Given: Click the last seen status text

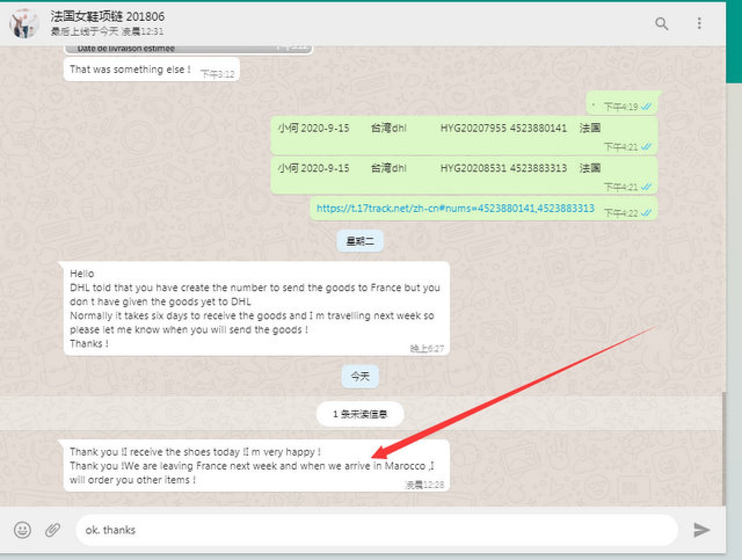Looking at the screenshot, I should (x=107, y=31).
